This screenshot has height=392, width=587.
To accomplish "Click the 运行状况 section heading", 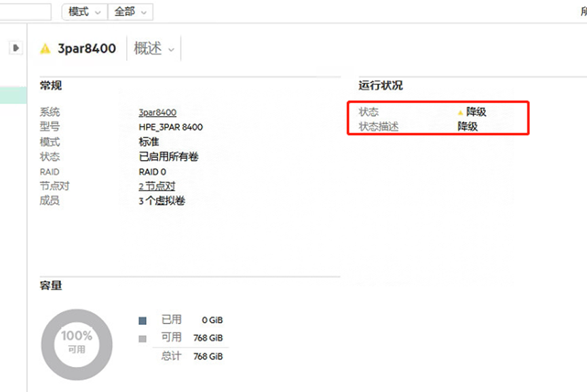I will 381,85.
